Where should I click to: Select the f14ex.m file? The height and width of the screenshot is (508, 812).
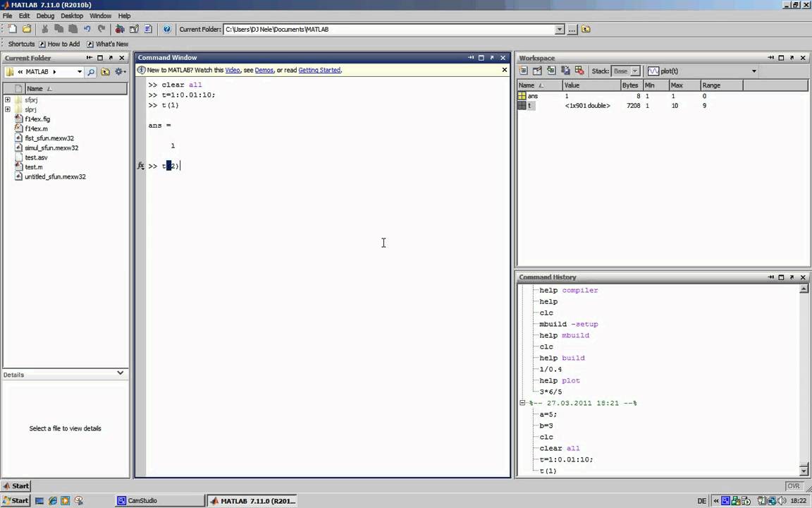pos(36,128)
